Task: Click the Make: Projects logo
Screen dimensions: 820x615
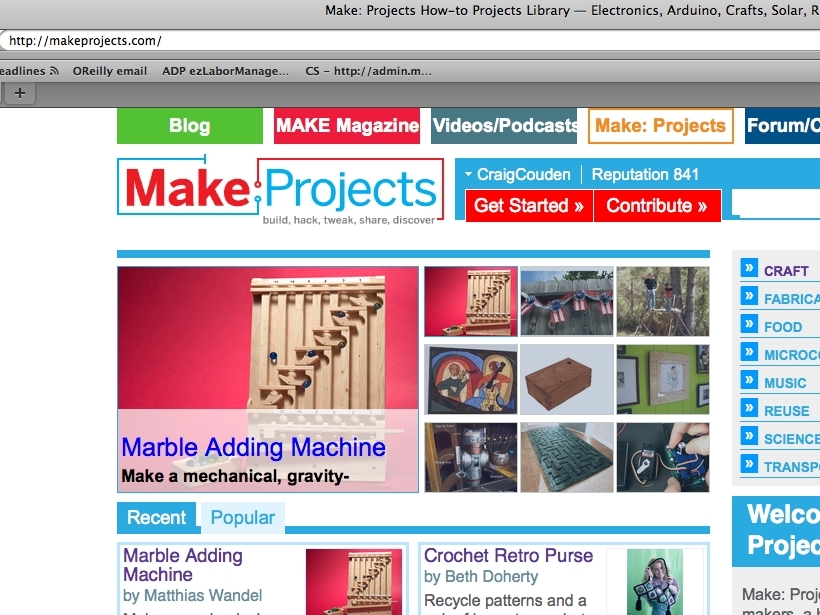Action: point(280,190)
